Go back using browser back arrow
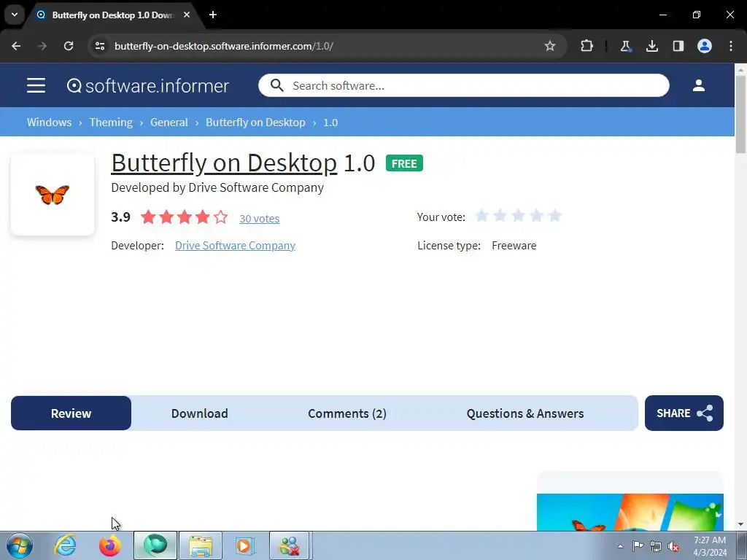The image size is (747, 560). point(16,46)
